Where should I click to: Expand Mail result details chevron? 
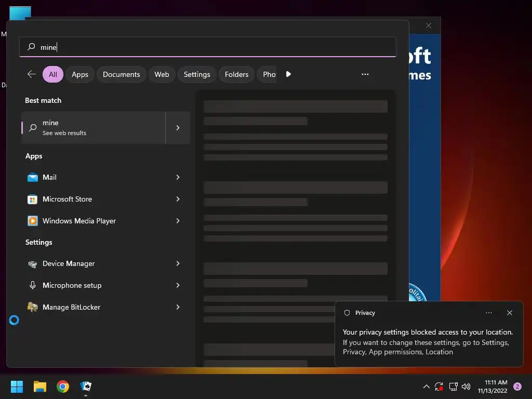click(178, 177)
